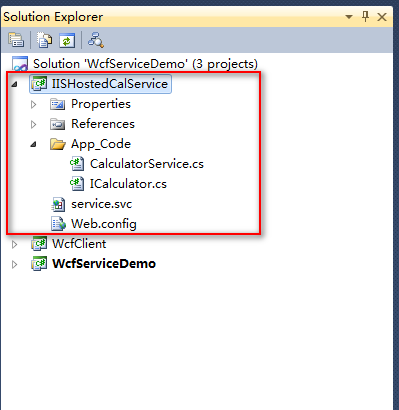Expand the WcfServiceDemo project node
Viewport: 399px width, 410px height.
14,264
